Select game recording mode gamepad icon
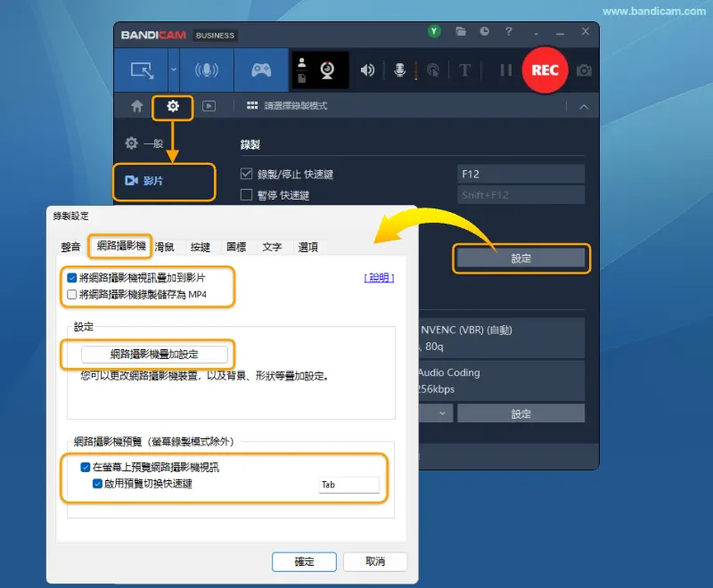Screen dimensions: 713x588 click(x=261, y=70)
